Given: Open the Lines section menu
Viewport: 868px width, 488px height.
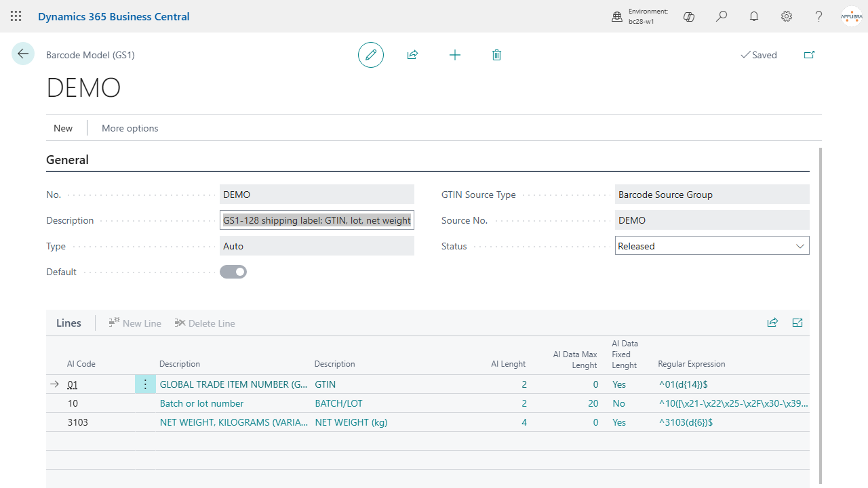Looking at the screenshot, I should click(x=68, y=323).
